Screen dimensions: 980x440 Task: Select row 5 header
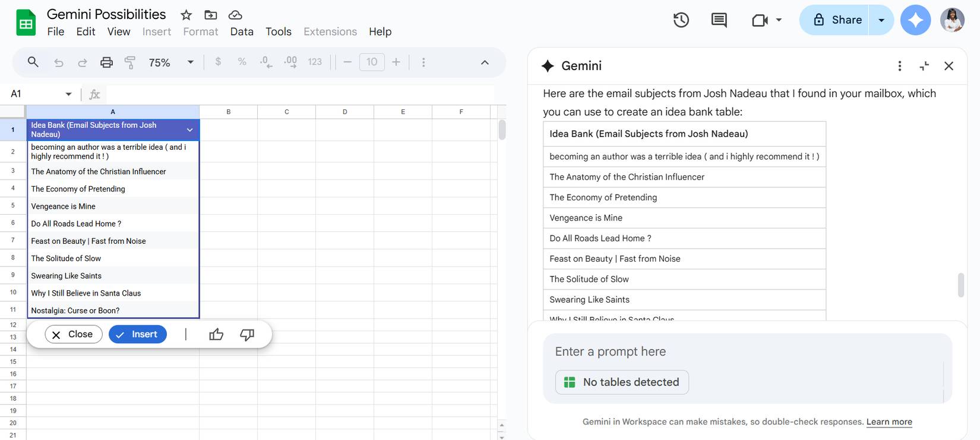13,206
